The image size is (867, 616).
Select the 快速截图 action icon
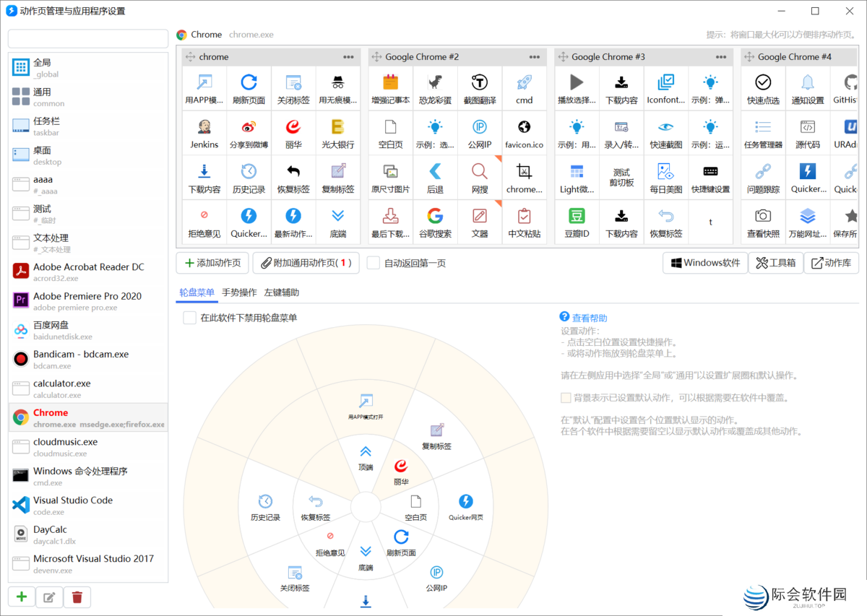tap(665, 133)
